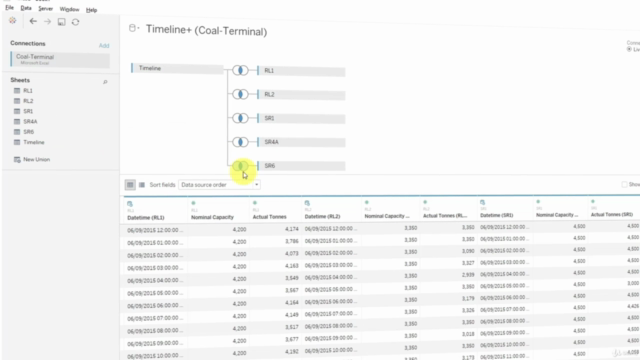
Task: Switch to the data grid view icon
Action: [x=130, y=185]
